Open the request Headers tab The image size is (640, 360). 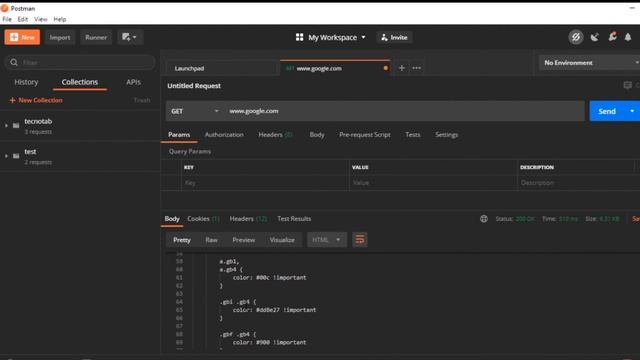point(275,135)
